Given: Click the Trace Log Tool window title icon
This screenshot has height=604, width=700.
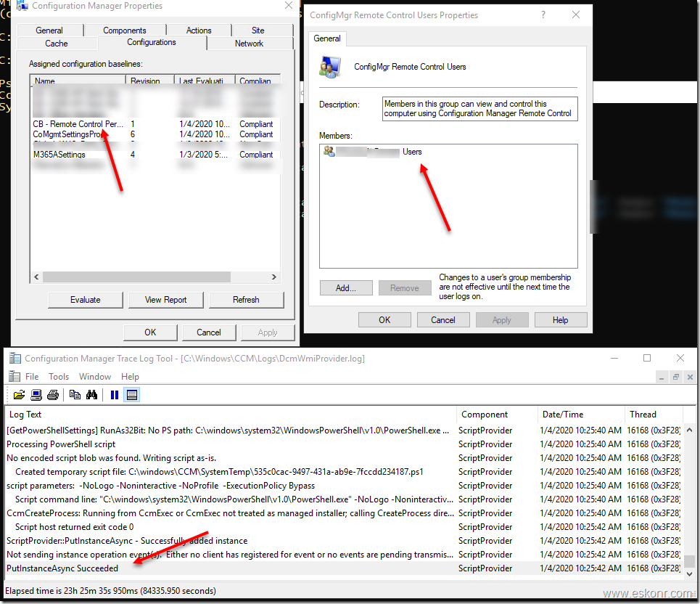Looking at the screenshot, I should click(x=15, y=359).
